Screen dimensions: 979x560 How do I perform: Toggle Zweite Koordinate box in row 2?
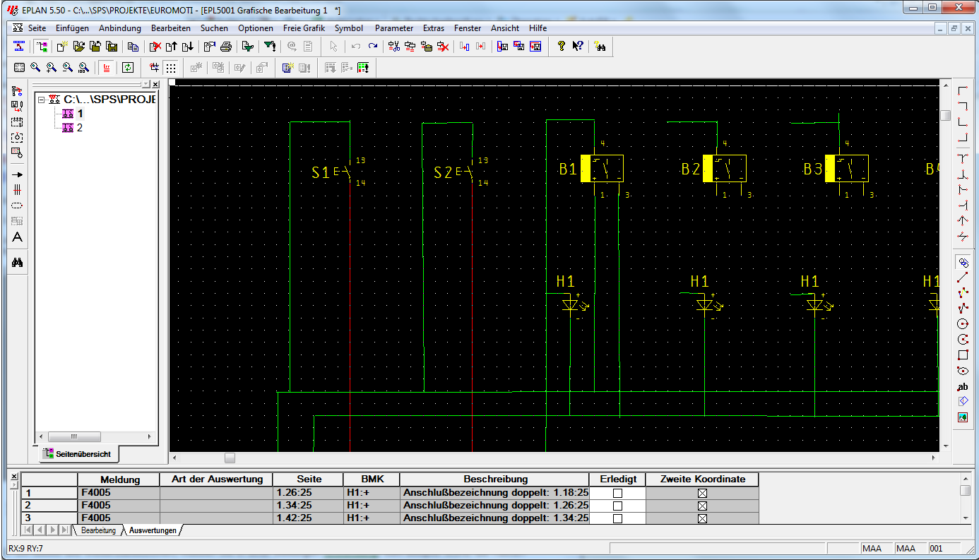[x=702, y=506]
